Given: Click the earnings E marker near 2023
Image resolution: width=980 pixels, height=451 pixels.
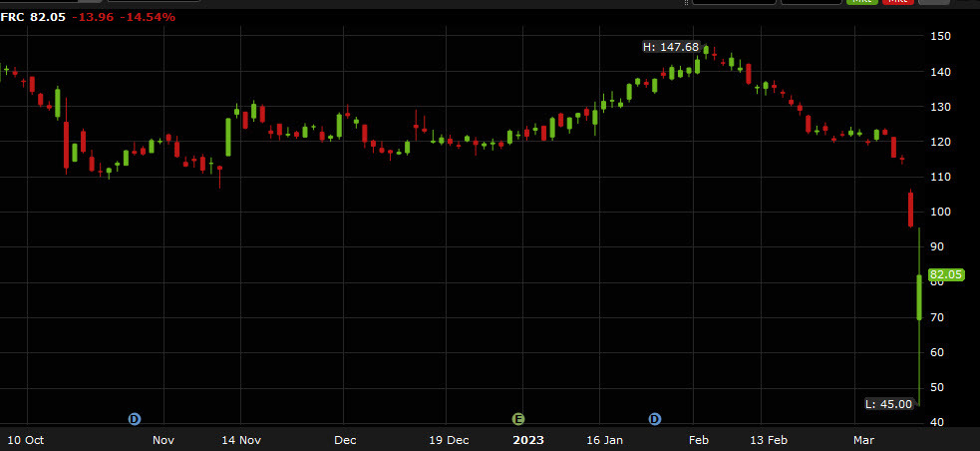Looking at the screenshot, I should (x=518, y=418).
